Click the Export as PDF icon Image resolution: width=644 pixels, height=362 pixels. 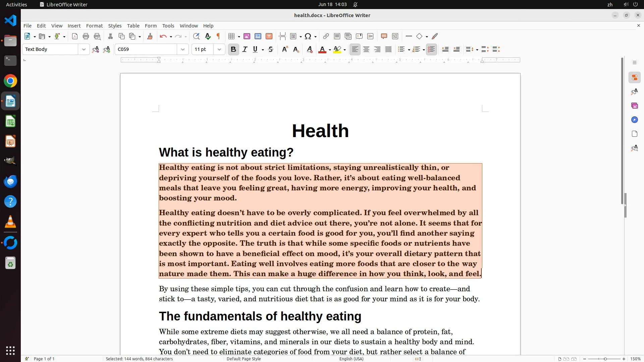pos(75,37)
